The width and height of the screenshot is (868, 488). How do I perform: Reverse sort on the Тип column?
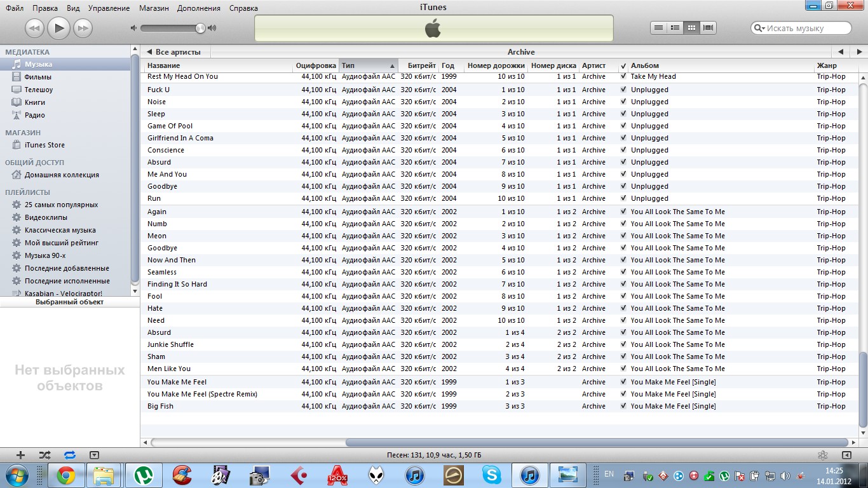pos(369,65)
